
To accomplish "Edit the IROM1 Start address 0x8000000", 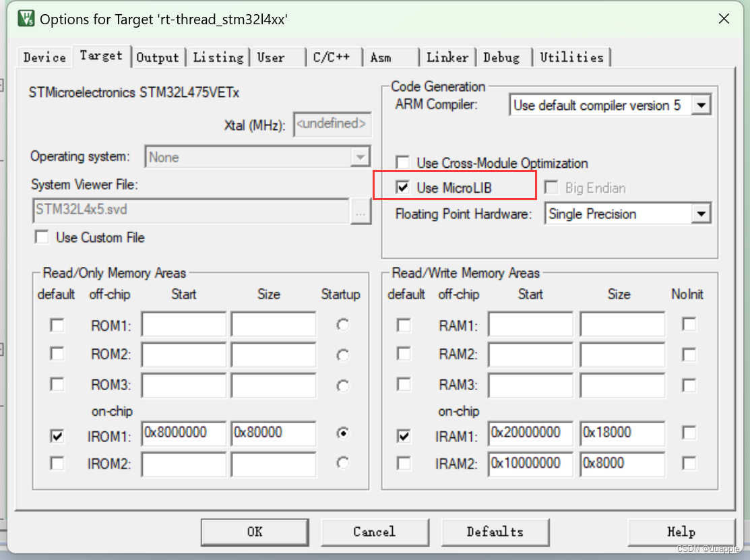I will [184, 433].
